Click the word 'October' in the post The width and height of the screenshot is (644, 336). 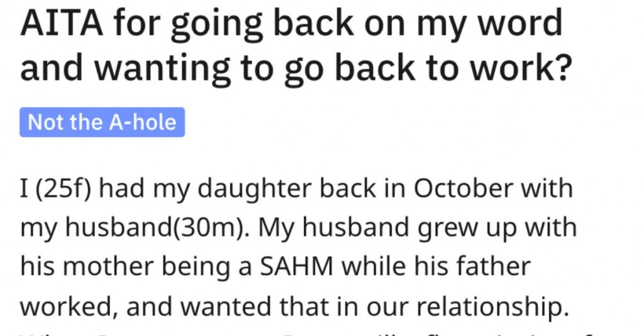pos(464,188)
